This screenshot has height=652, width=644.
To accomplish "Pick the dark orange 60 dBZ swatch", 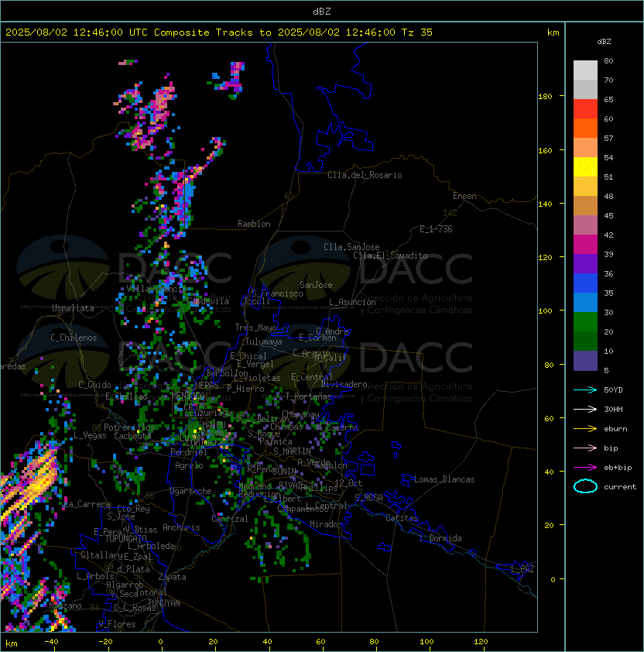I will pyautogui.click(x=585, y=128).
